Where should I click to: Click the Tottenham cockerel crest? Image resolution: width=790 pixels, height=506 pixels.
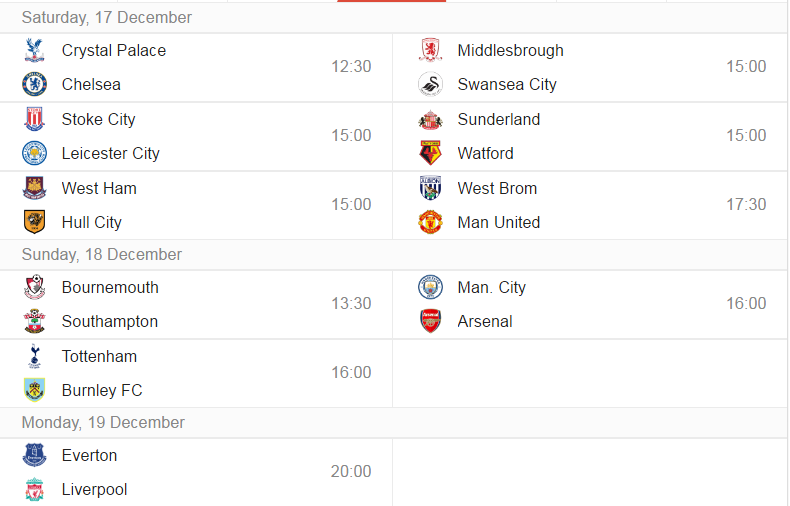pos(34,356)
